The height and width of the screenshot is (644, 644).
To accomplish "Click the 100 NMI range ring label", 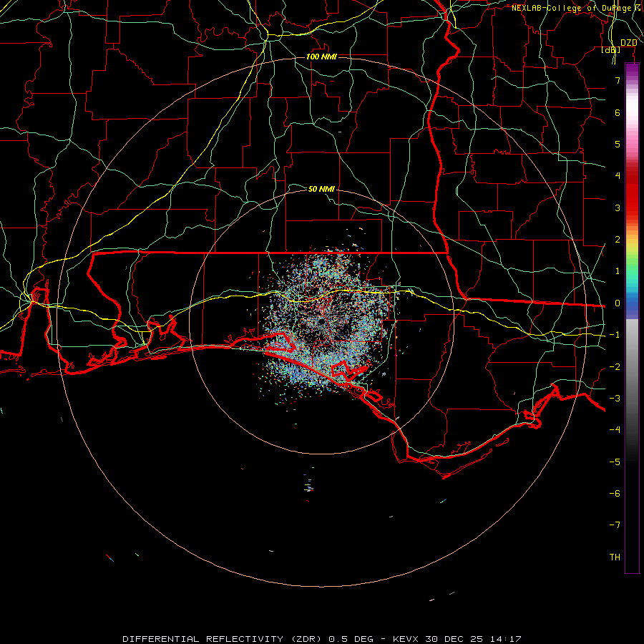I will click(321, 57).
